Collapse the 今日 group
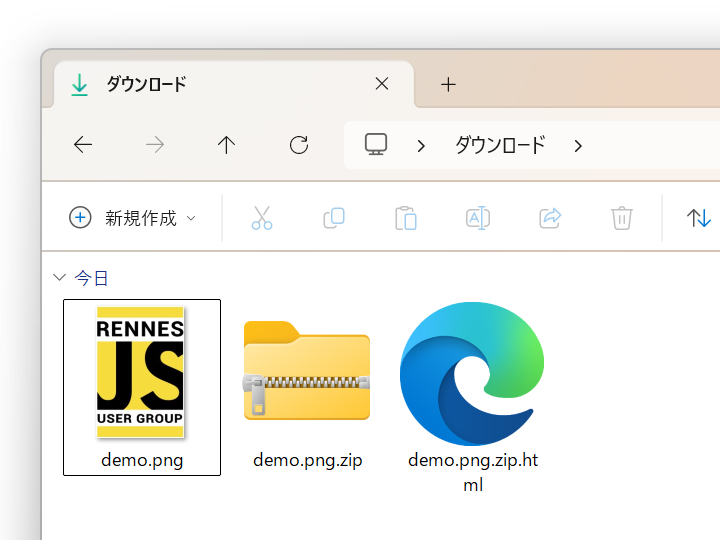 [59, 277]
